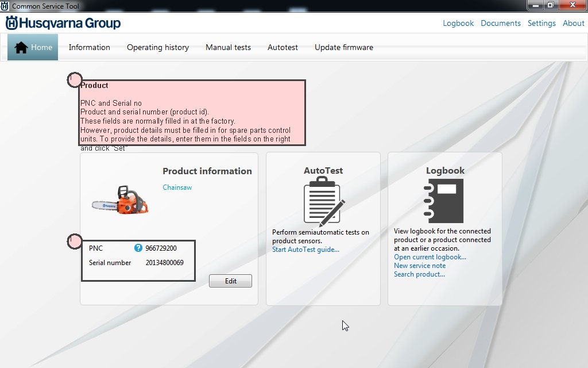
Task: Click the Home tab house icon
Action: [x=21, y=48]
